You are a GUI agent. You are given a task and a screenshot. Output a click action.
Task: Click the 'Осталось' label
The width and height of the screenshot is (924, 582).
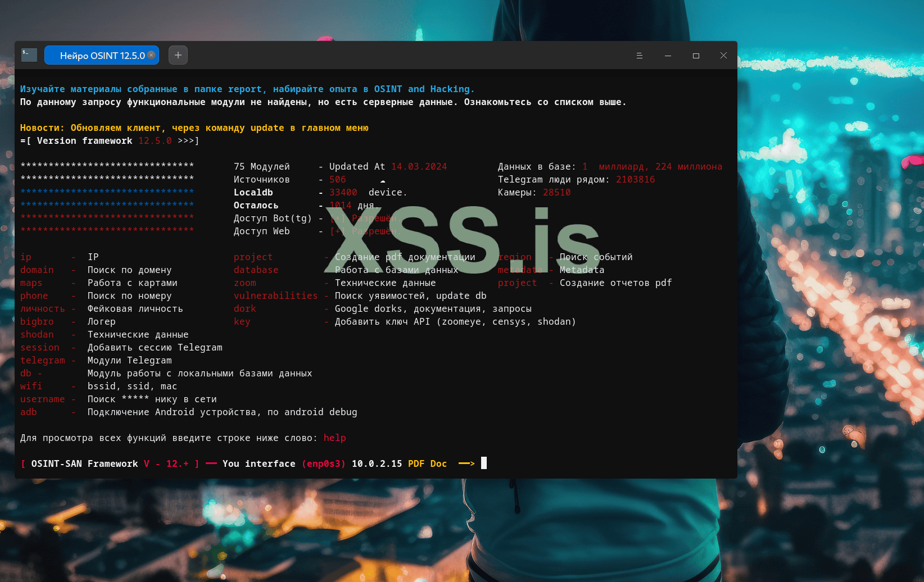(x=256, y=205)
